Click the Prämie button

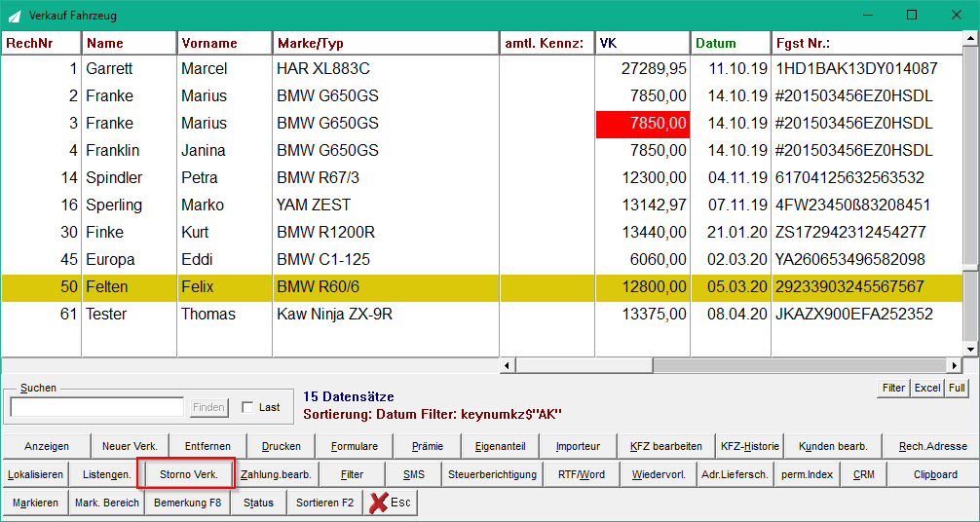click(x=428, y=446)
